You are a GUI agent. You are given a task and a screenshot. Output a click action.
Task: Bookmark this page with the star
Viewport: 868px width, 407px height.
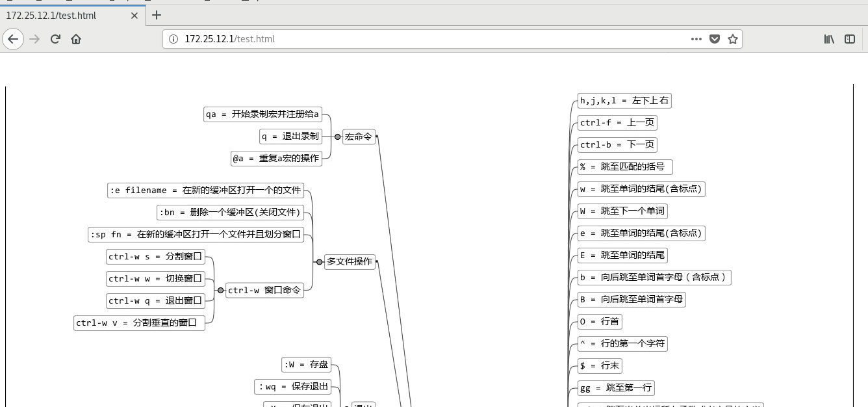(x=733, y=39)
